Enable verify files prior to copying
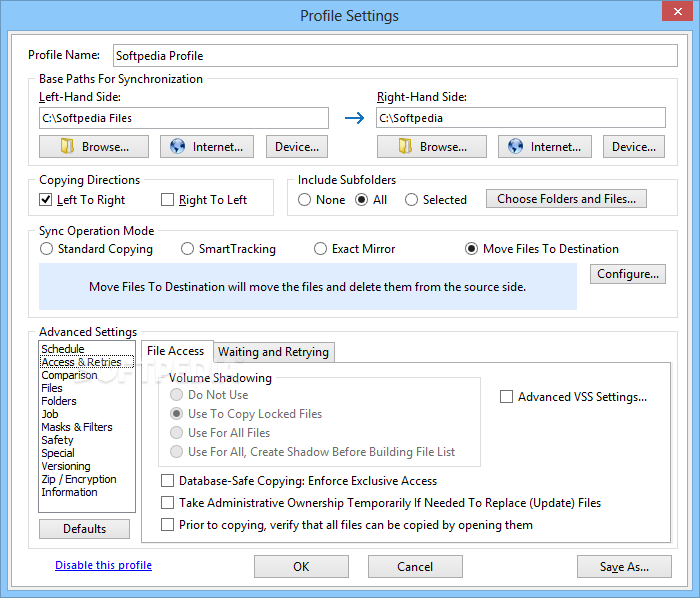The image size is (700, 598). pyautogui.click(x=167, y=524)
